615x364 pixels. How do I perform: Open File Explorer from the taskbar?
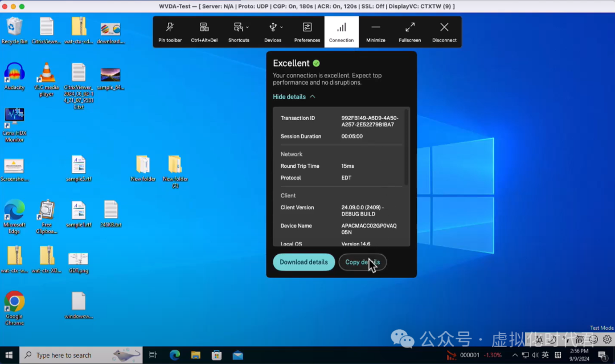point(196,355)
